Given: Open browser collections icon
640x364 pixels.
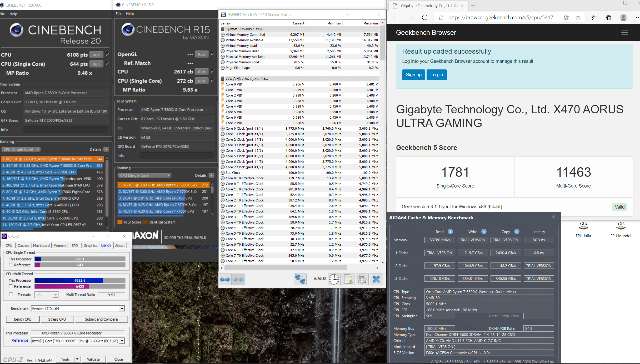Looking at the screenshot, I should tap(609, 17).
